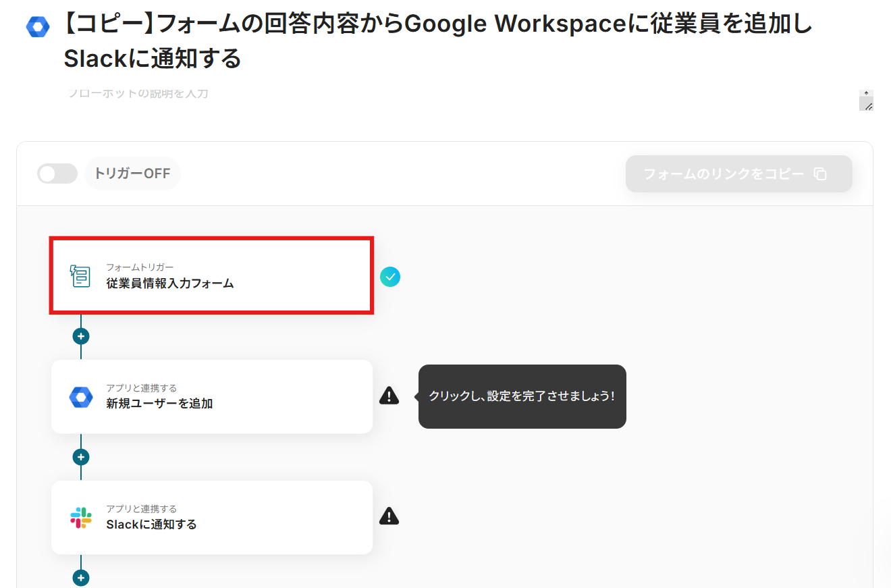Open the 従業員情報入力フォーム trigger card

[x=212, y=275]
